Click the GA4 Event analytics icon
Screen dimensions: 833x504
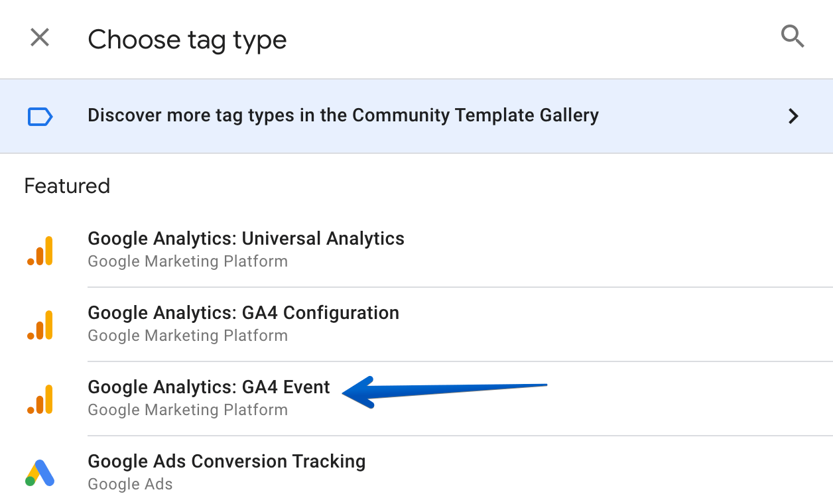pyautogui.click(x=40, y=399)
